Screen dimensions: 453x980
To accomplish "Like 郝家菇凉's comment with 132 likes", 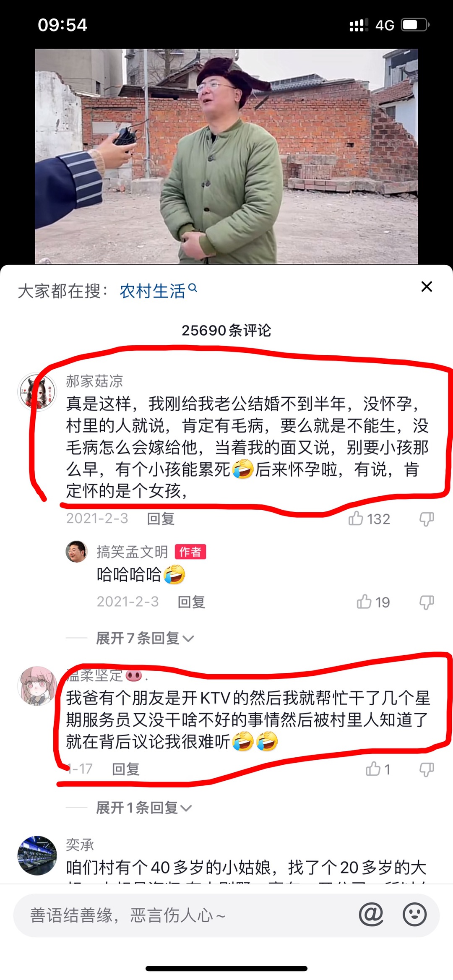I will (x=356, y=519).
